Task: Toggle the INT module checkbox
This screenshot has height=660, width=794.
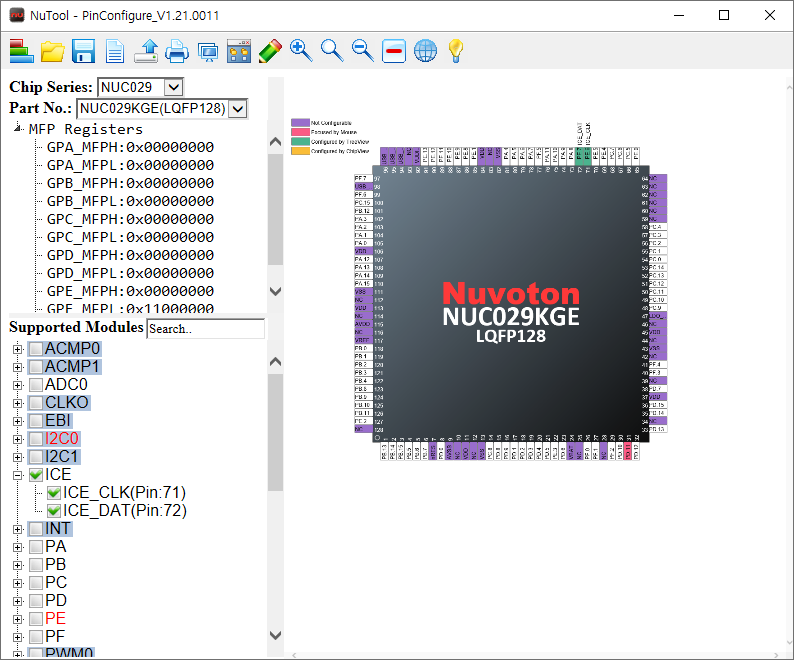Action: tap(36, 529)
